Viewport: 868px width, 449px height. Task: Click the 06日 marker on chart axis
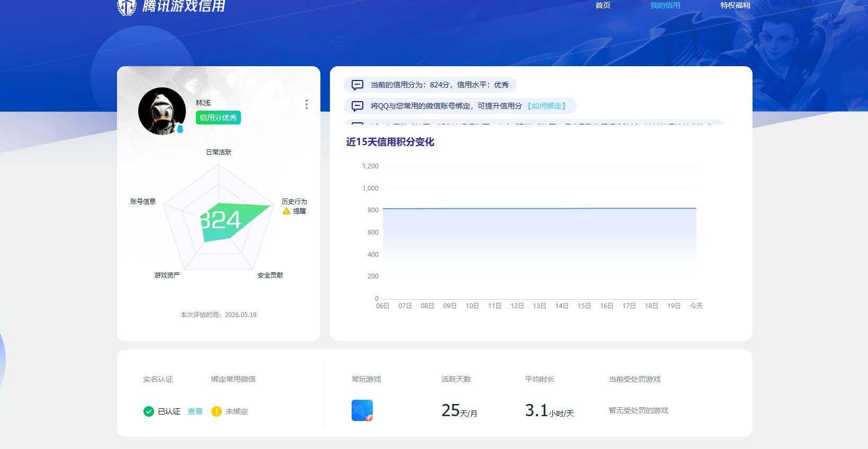click(382, 306)
